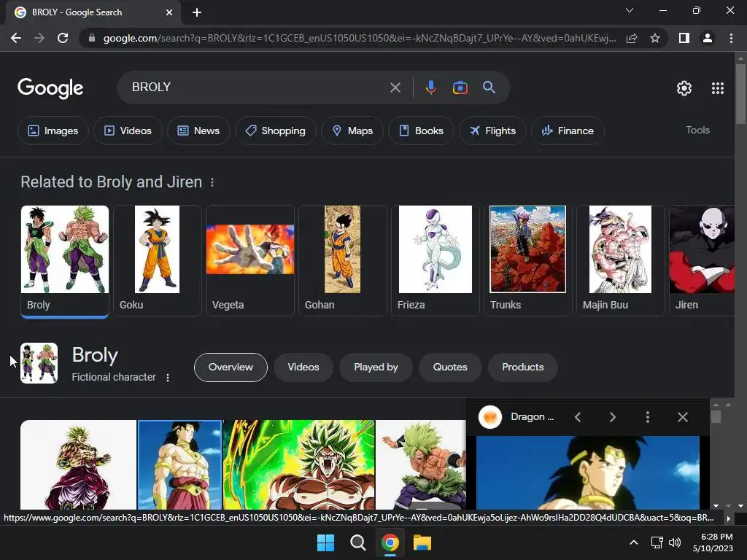Switch to Books results
Viewport: 747px width, 560px height.
[421, 131]
